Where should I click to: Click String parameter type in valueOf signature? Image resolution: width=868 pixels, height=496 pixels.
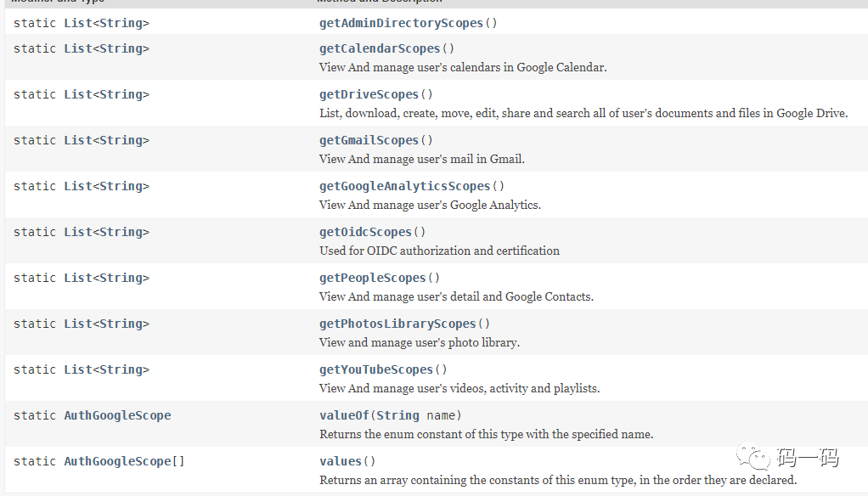point(397,415)
